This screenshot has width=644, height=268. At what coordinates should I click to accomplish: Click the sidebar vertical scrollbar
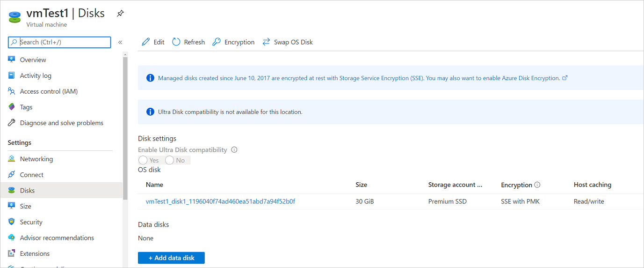125,127
